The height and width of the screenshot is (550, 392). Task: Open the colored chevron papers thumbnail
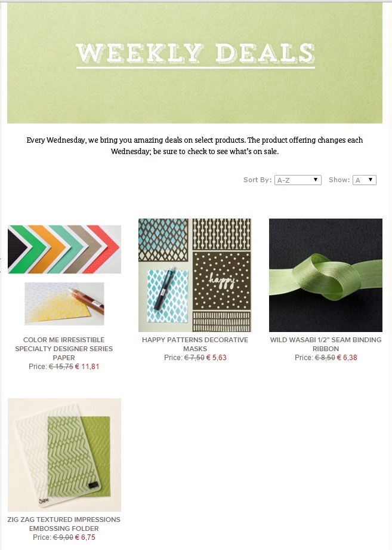pos(64,249)
